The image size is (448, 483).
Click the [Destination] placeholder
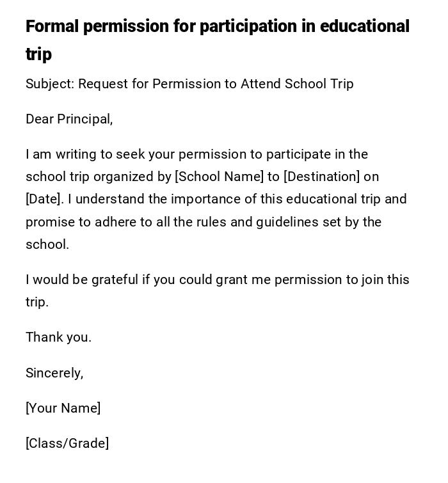coord(322,177)
